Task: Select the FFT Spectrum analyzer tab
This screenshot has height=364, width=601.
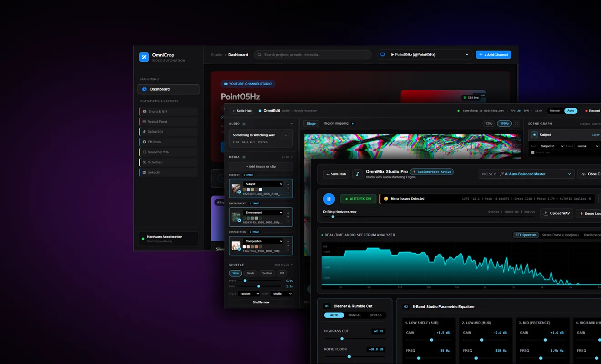Action: (526, 235)
